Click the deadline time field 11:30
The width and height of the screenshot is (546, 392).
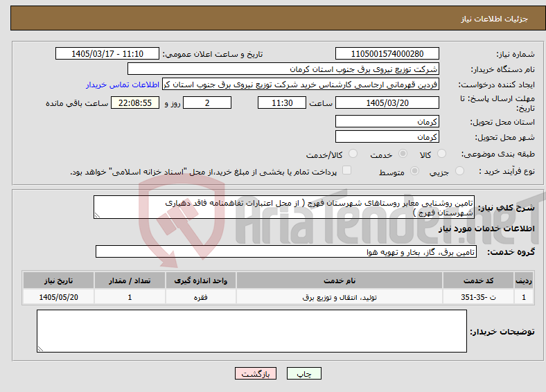[282, 103]
